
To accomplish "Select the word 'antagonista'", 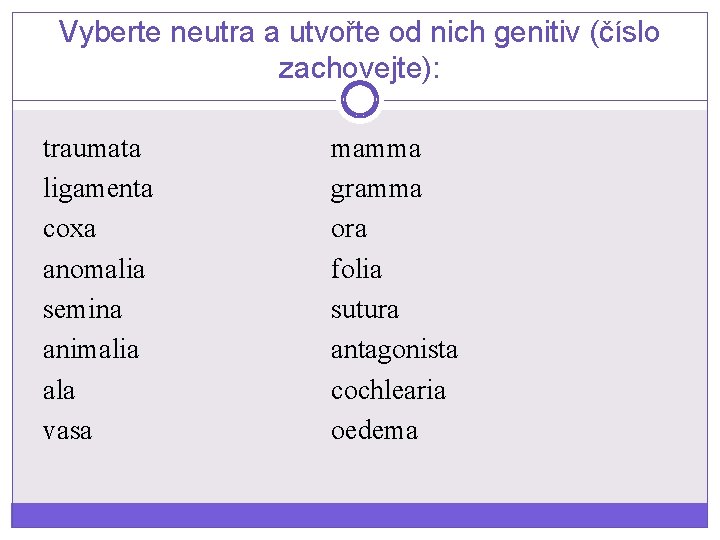I will click(394, 350).
